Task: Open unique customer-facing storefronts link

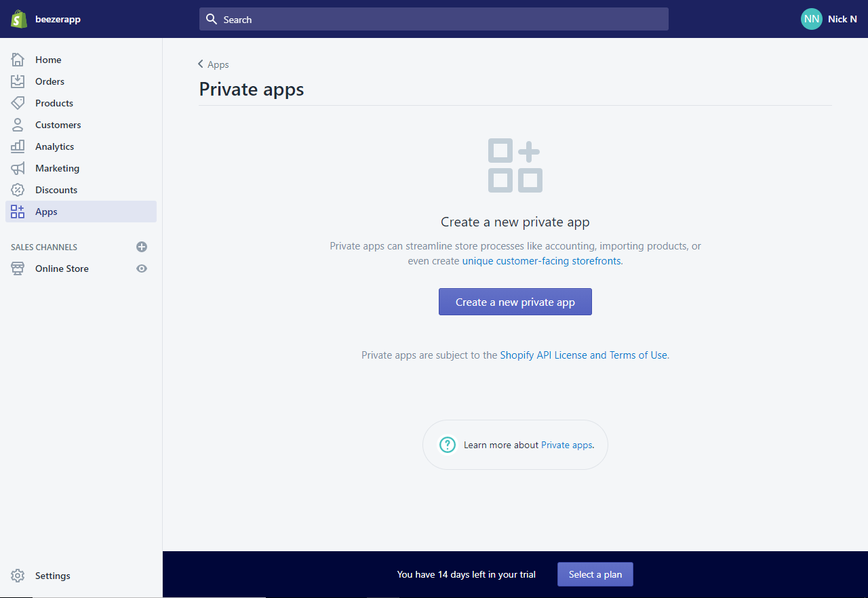Action: 541,261
